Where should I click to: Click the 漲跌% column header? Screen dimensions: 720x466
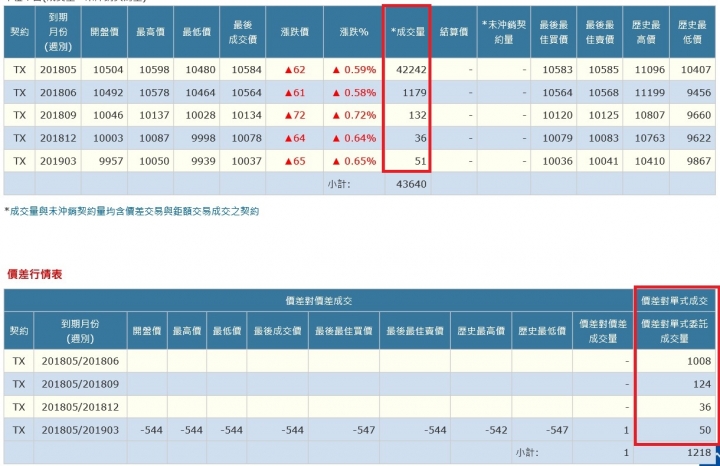(x=354, y=32)
